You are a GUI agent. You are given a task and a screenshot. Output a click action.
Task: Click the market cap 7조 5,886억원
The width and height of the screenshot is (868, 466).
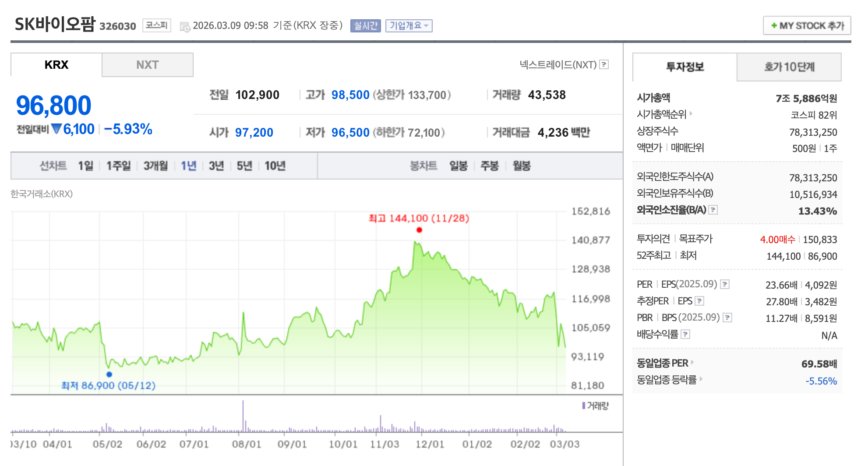pos(806,99)
